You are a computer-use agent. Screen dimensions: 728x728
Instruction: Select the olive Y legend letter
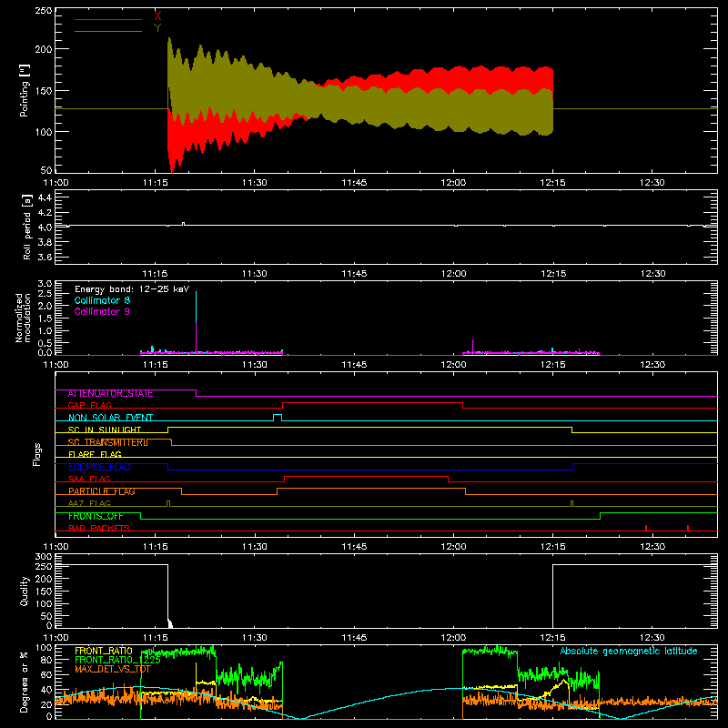157,28
